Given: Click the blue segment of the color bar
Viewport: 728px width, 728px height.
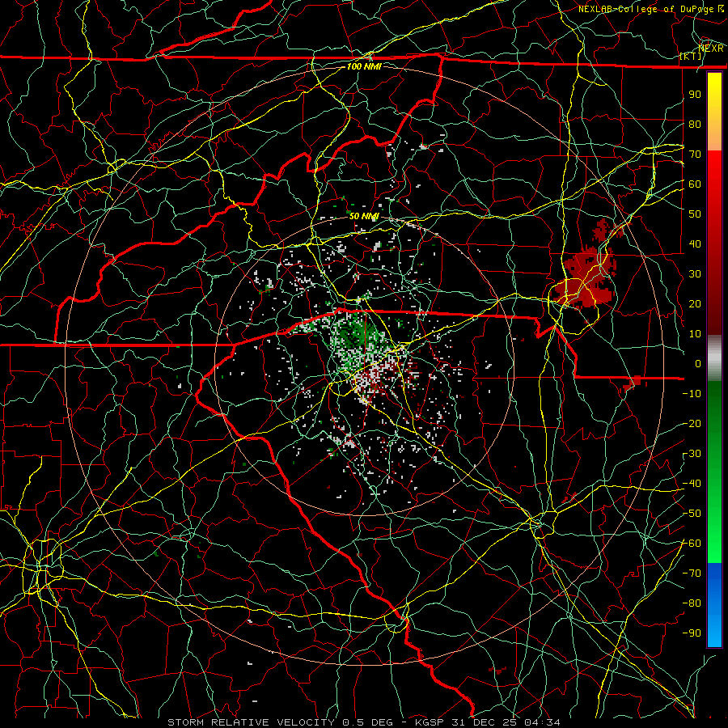Looking at the screenshot, I should click(714, 603).
